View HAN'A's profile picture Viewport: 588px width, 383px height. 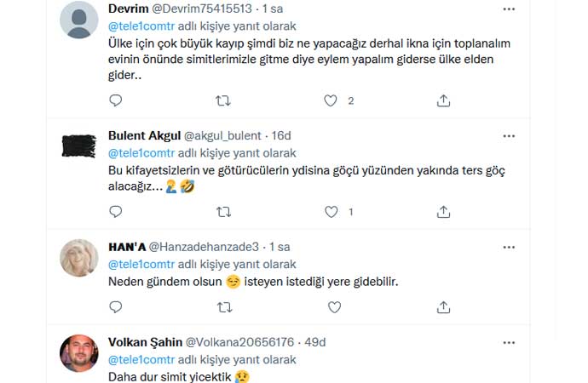tap(79, 258)
